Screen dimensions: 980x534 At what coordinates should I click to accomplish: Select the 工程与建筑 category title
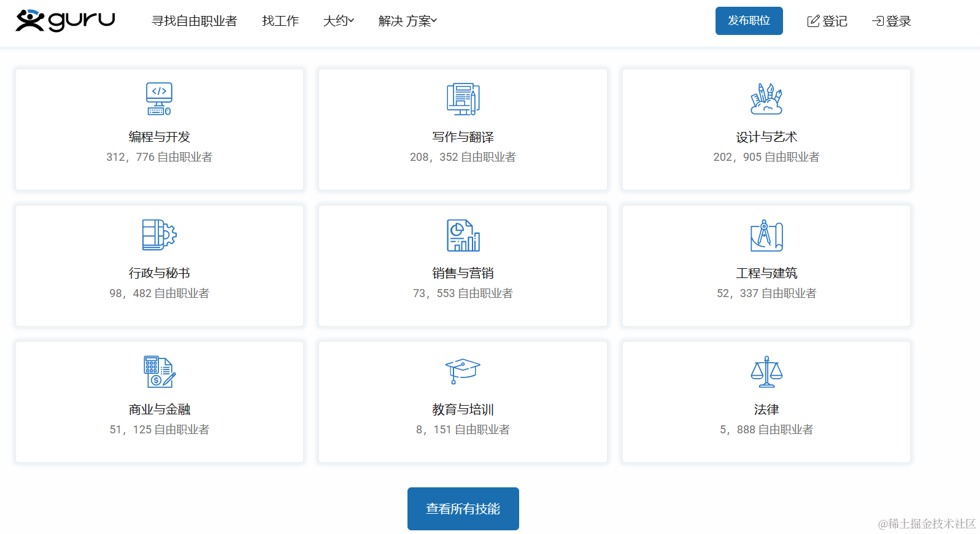[x=766, y=273]
